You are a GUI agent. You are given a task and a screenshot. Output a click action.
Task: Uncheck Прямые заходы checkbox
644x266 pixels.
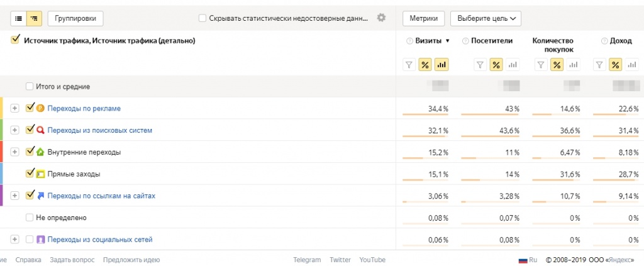30,173
